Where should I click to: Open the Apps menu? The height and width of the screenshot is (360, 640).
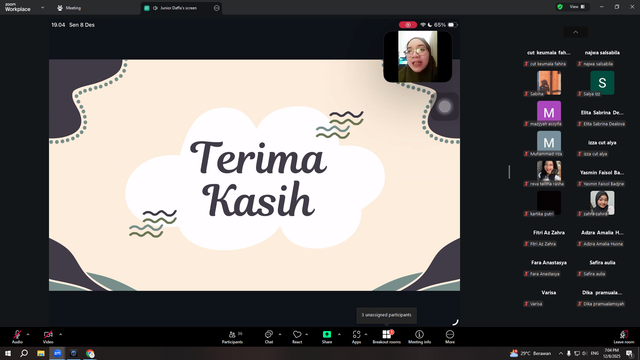click(x=356, y=337)
